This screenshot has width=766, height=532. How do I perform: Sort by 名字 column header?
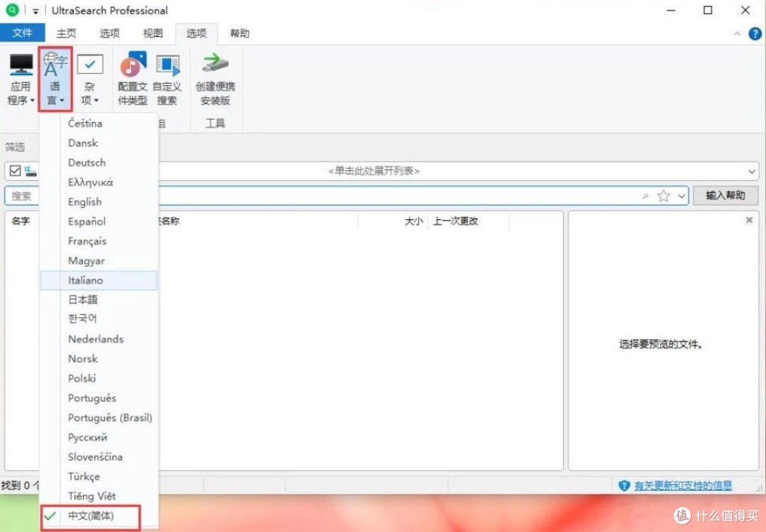21,221
